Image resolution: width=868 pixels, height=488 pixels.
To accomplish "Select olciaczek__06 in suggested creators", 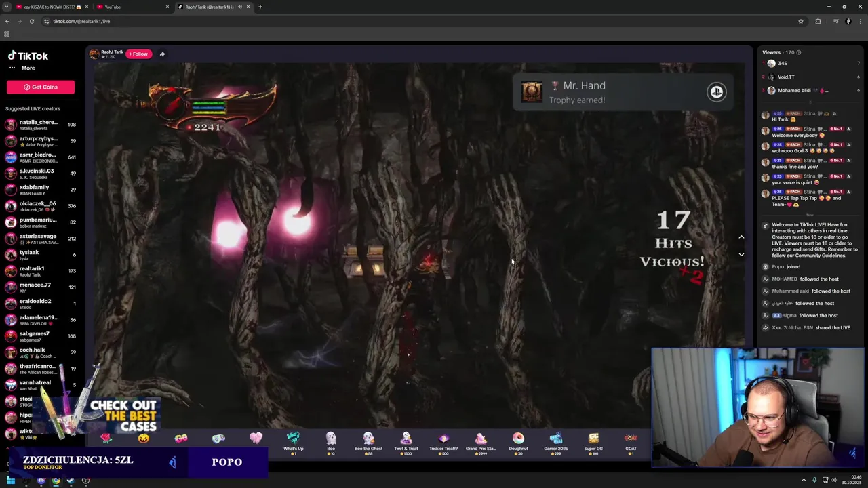I will point(41,206).
